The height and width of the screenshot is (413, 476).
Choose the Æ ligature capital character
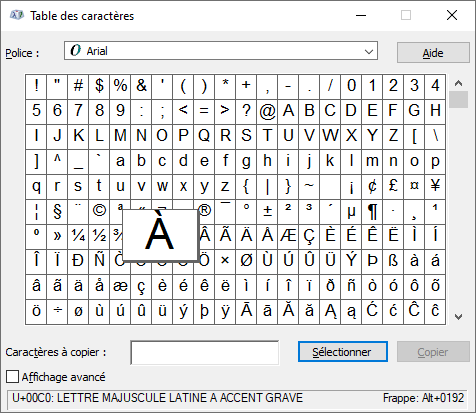[x=288, y=237]
